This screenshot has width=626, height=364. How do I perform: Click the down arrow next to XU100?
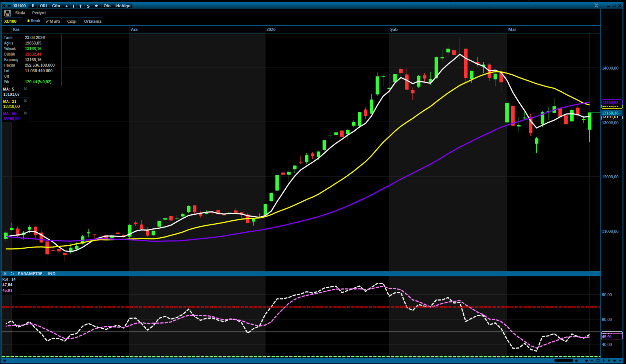[33, 6]
